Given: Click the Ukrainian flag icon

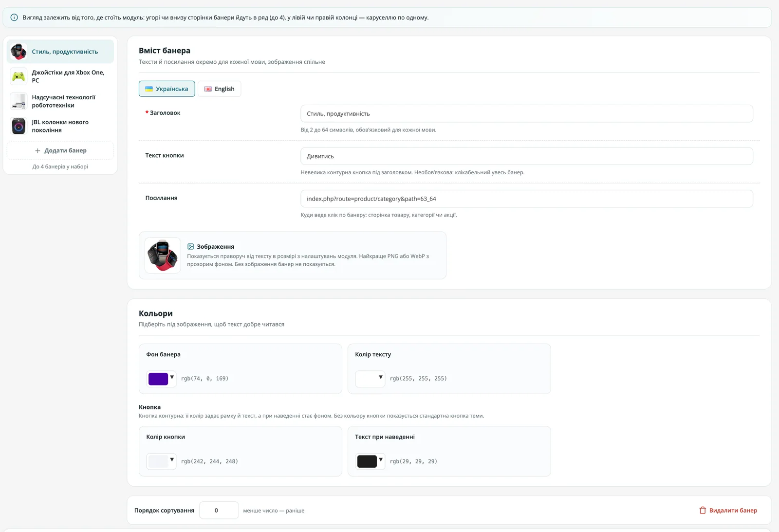Looking at the screenshot, I should click(x=149, y=89).
